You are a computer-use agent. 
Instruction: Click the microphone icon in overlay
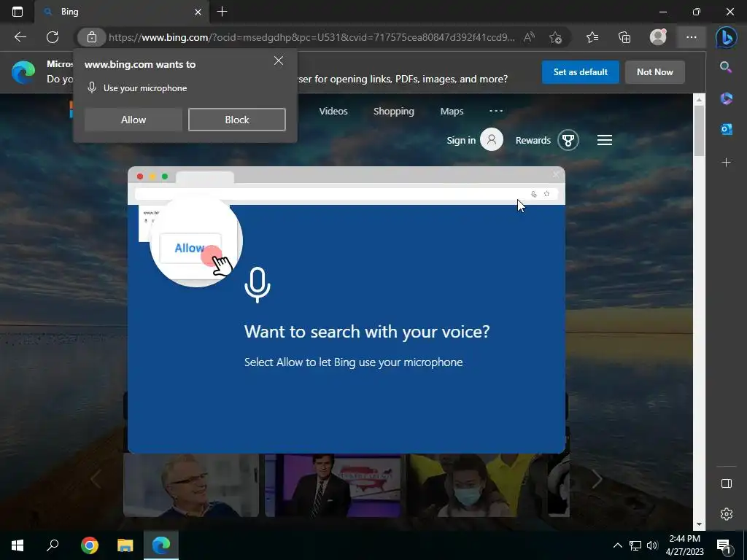258,285
